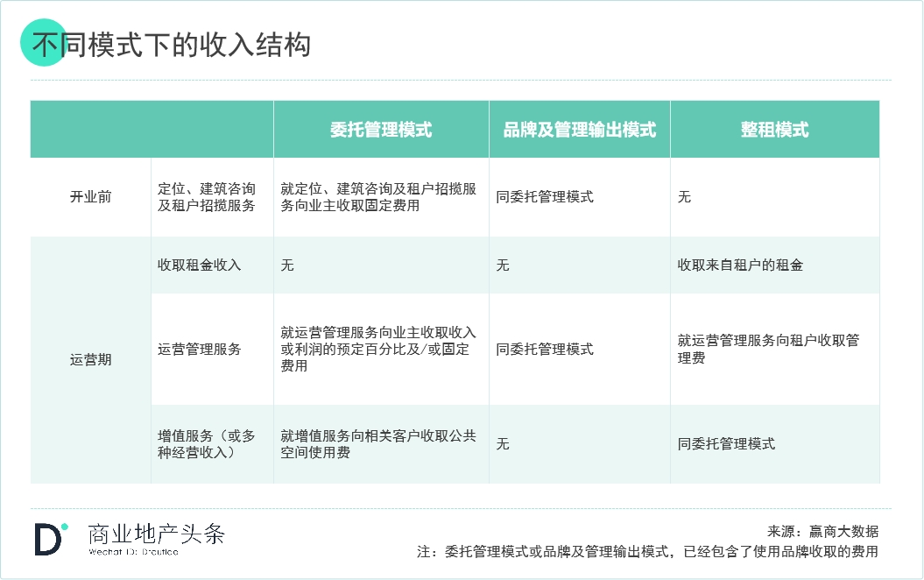Select the 委托管理模式 column header

coord(381,129)
